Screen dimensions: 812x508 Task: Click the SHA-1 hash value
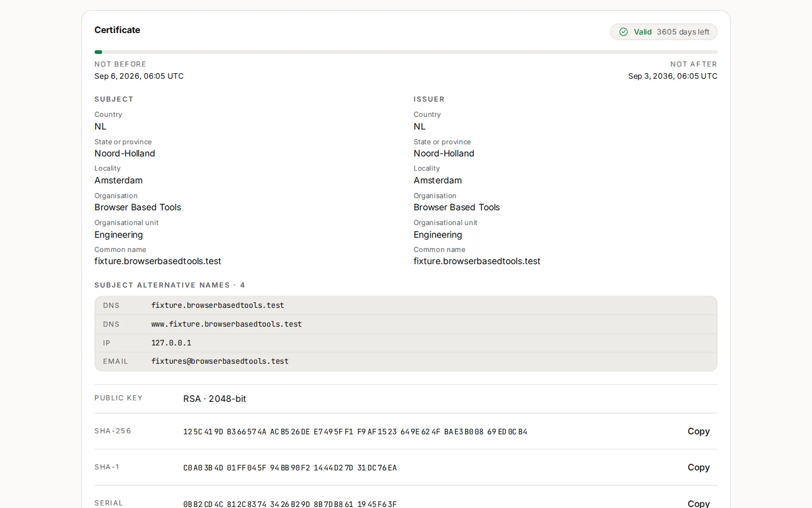coord(290,468)
